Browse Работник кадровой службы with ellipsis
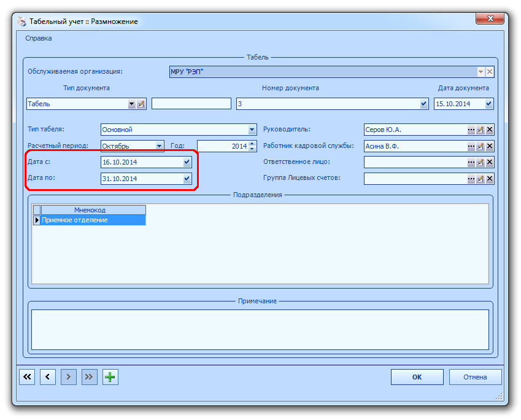The image size is (521, 420). pos(471,146)
